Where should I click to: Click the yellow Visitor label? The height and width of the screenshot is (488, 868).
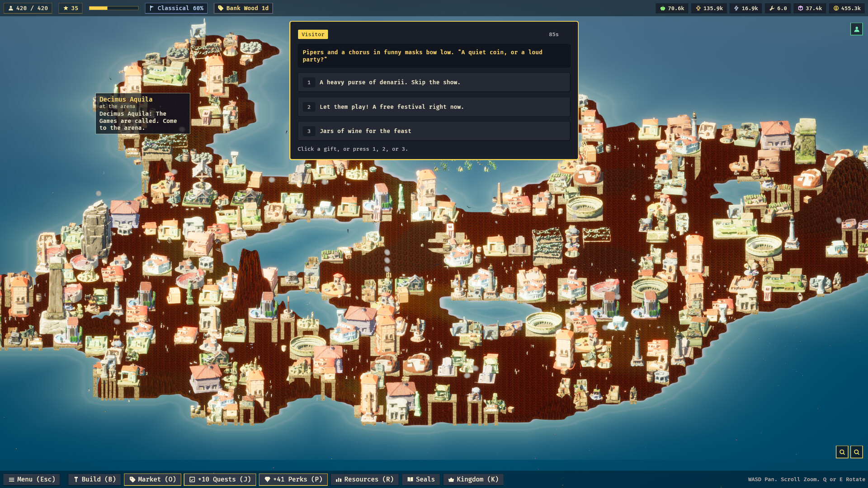[313, 34]
